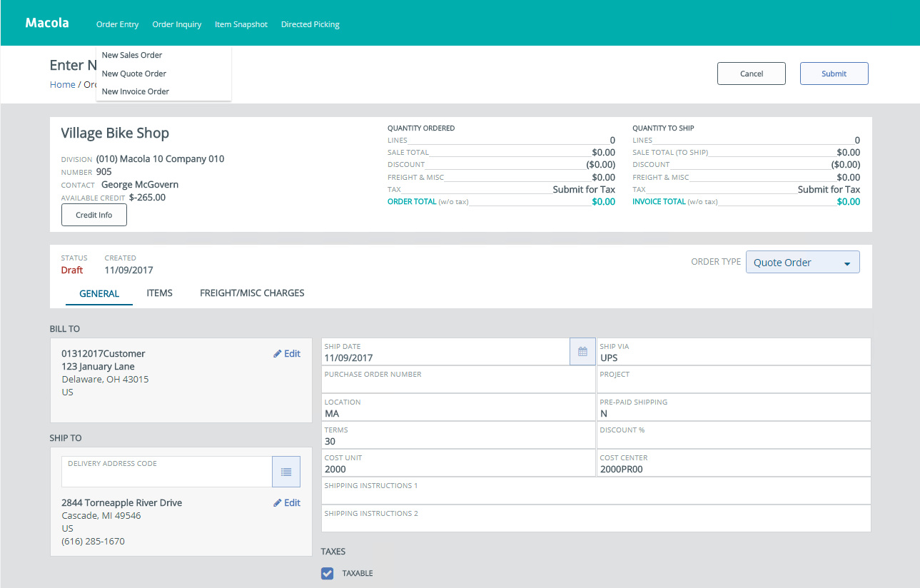Open Directed Picking

tap(310, 24)
